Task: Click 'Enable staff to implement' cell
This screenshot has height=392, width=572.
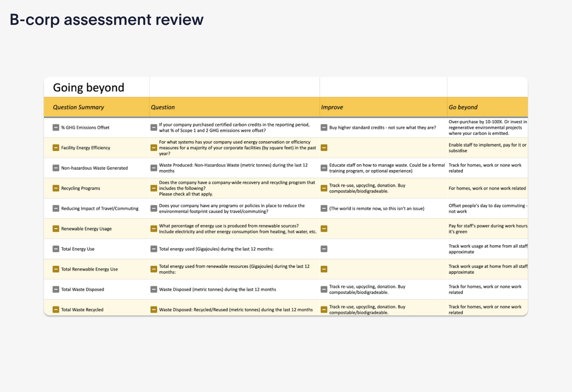Action: point(488,148)
